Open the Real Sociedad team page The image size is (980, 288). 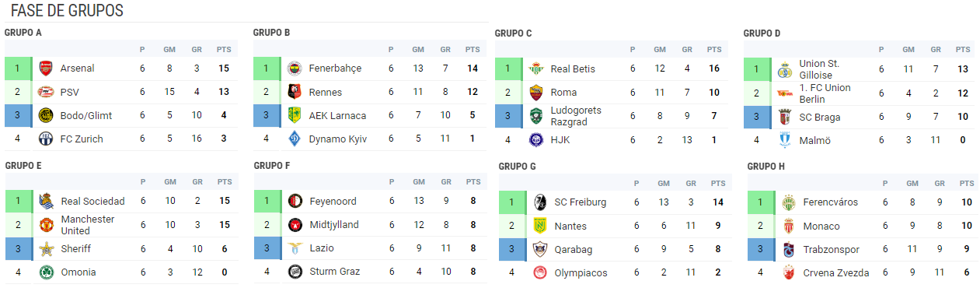[x=92, y=202]
